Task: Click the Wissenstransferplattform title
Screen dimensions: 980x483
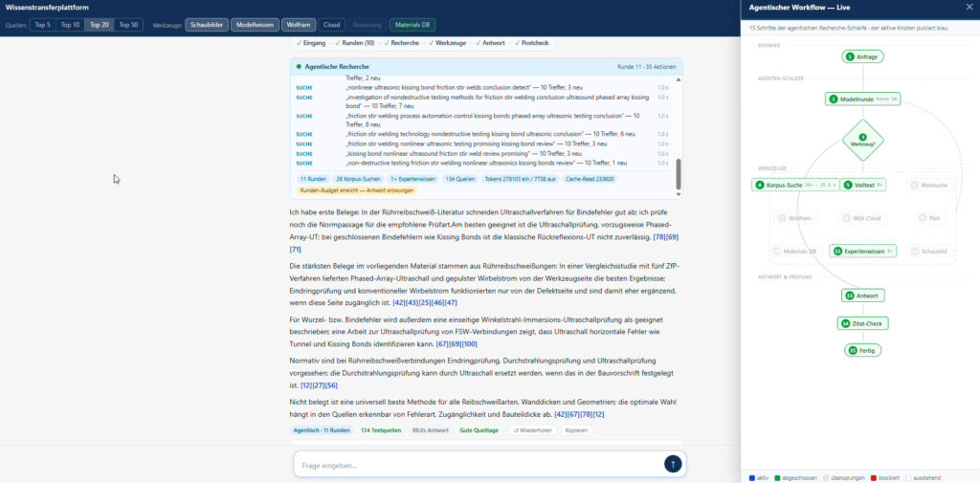Action: tap(47, 8)
